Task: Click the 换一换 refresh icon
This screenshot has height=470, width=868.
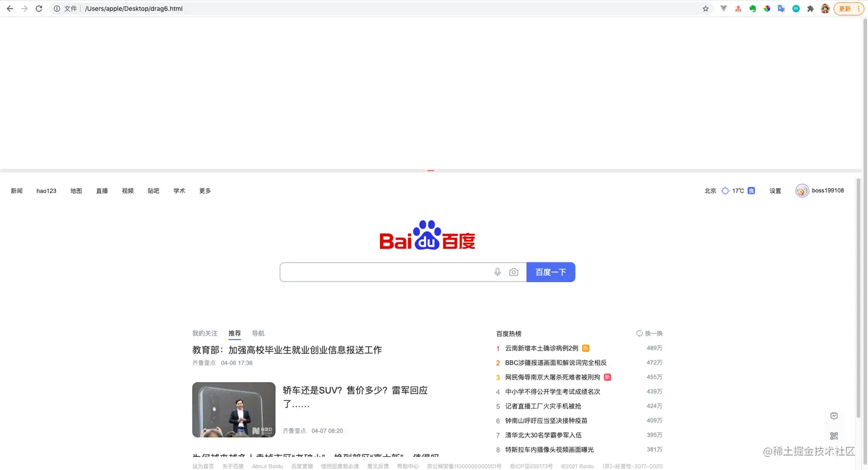Action: pos(640,333)
